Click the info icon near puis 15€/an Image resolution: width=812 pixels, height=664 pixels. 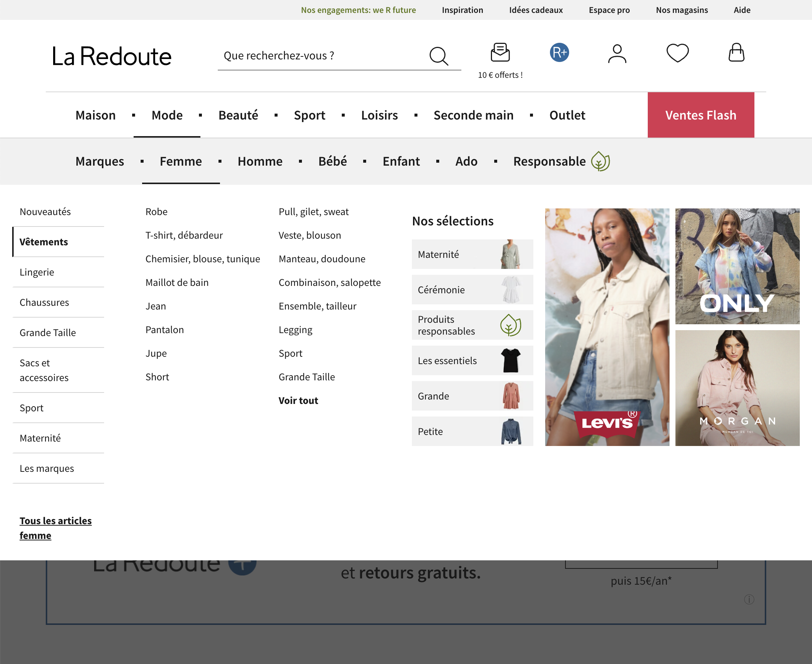point(749,599)
